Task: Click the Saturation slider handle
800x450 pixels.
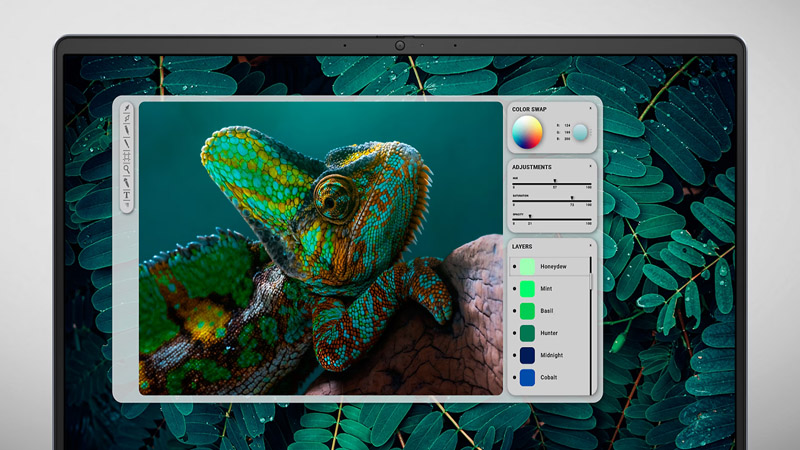Action: 572,198
